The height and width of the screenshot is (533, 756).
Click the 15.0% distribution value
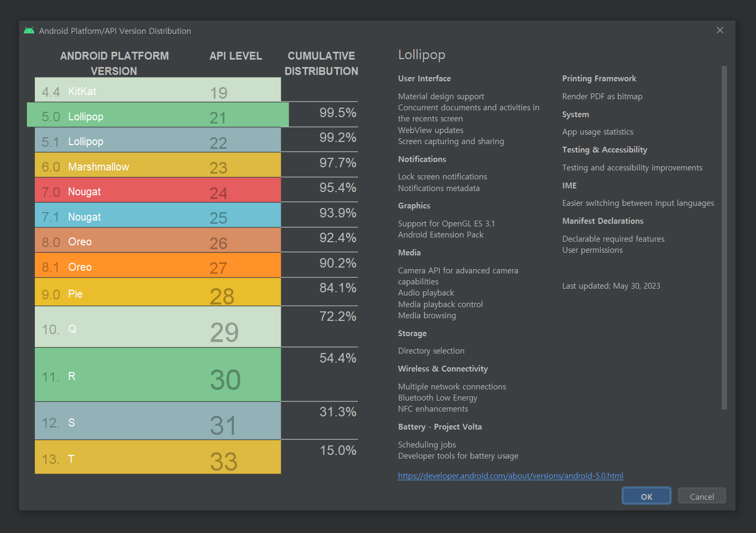(338, 450)
